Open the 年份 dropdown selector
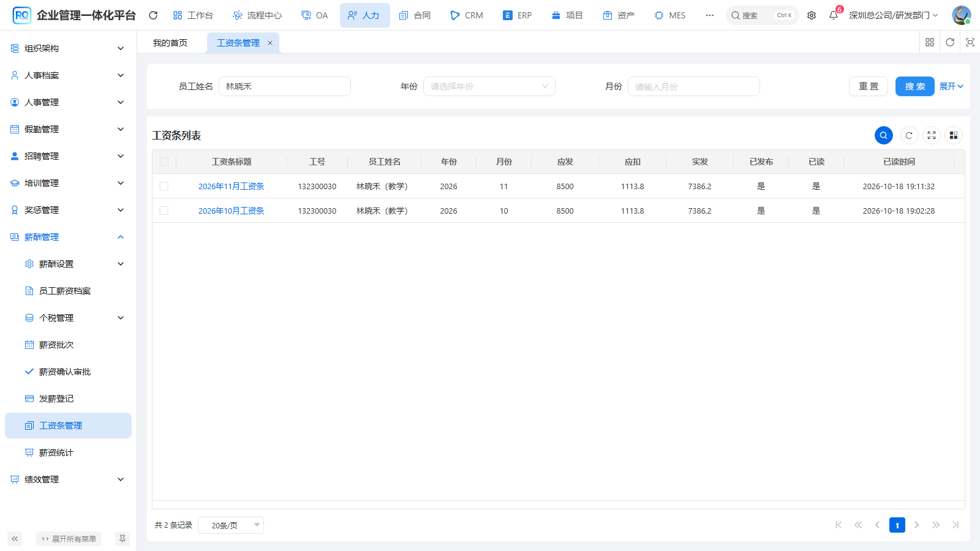 pos(489,86)
